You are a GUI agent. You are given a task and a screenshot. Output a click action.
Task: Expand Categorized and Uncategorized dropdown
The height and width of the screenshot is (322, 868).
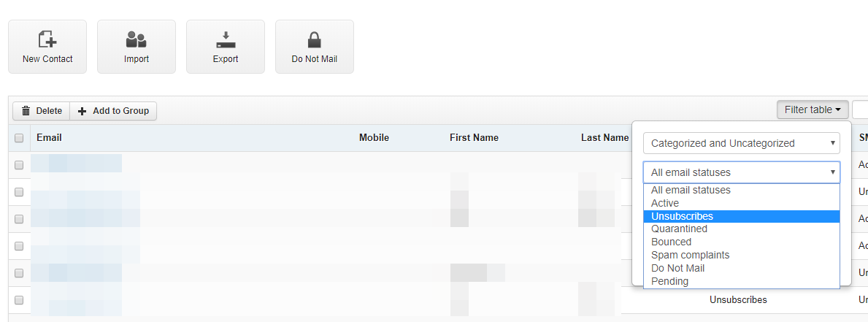[741, 143]
